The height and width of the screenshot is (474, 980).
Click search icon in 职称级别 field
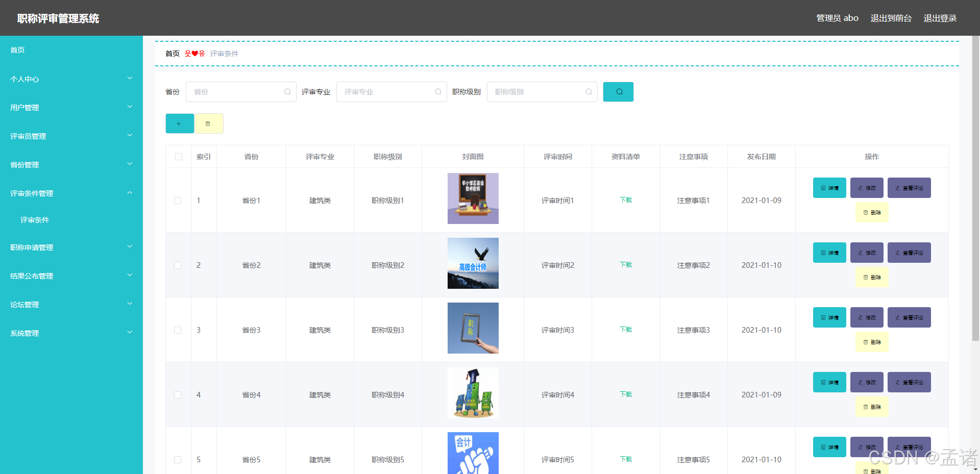589,92
